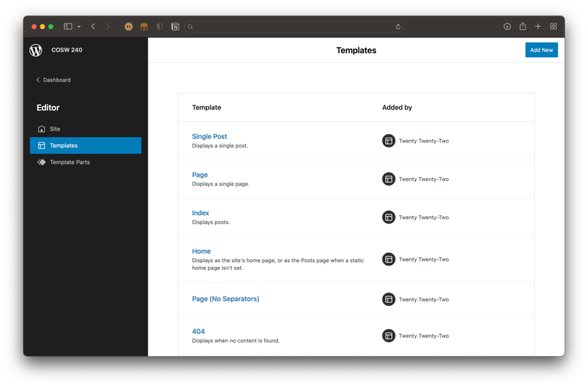Click 'Displays a single post.' description

(220, 146)
